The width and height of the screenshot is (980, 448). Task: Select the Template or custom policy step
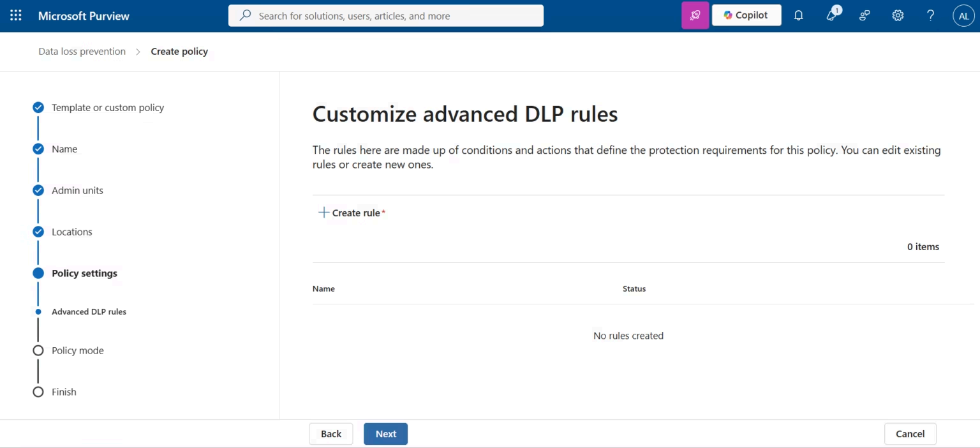108,107
